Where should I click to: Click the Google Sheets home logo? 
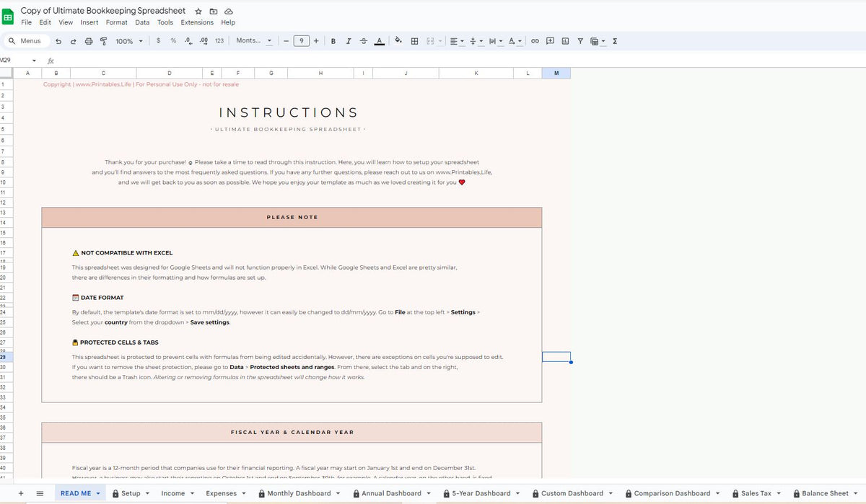(x=8, y=16)
